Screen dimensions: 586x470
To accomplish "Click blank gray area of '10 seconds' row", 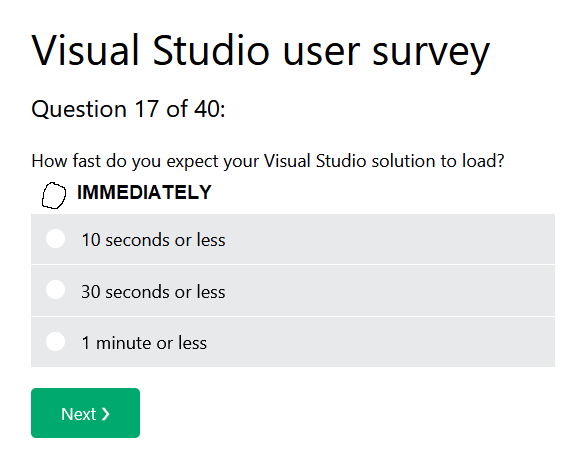I will 389,239.
